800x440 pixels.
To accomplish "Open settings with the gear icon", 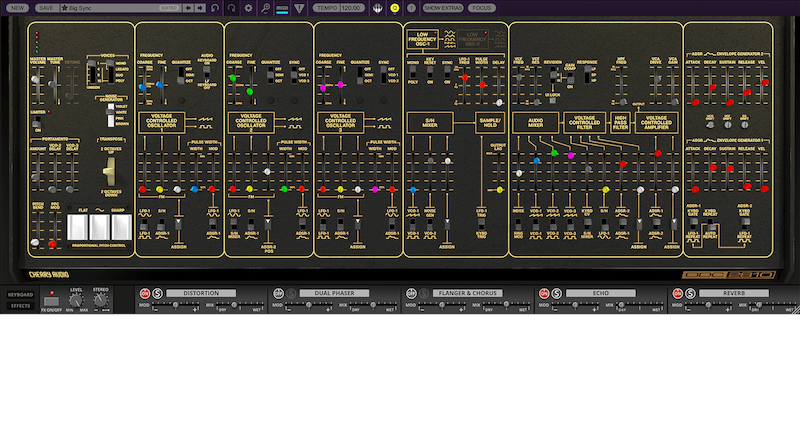I will click(248, 8).
